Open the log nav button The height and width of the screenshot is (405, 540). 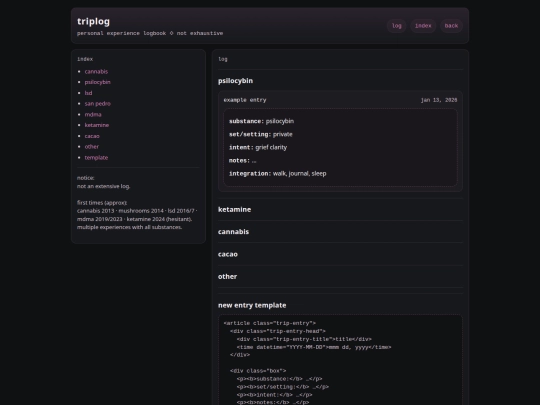pyautogui.click(x=396, y=26)
